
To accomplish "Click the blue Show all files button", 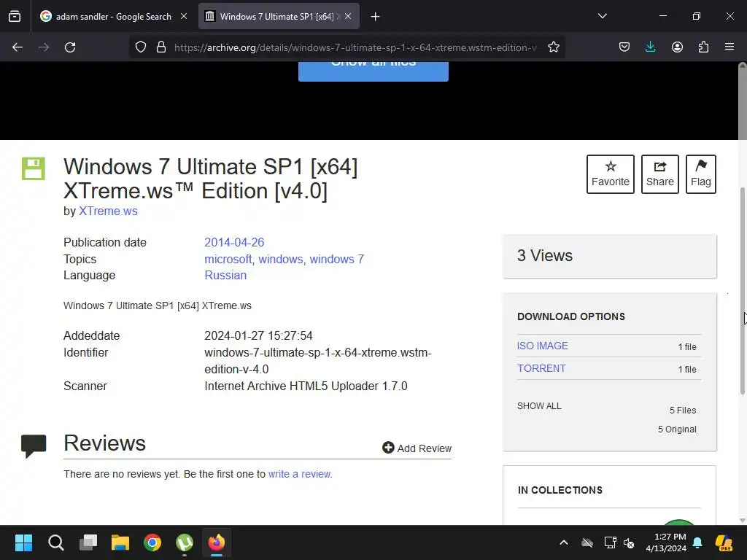I will point(373,71).
